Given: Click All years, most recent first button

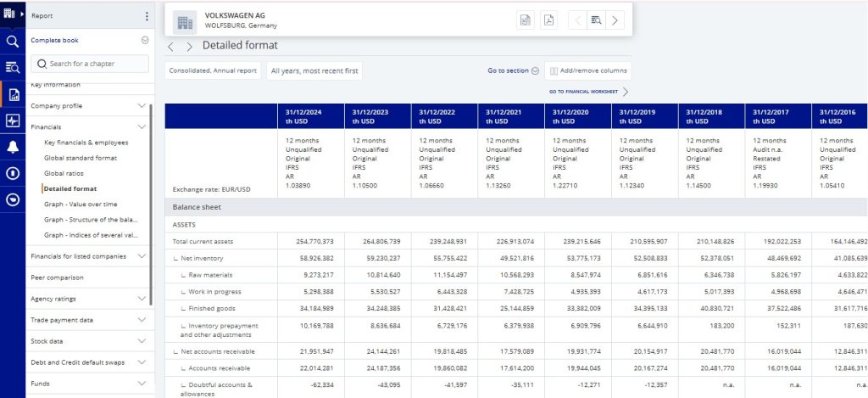Looking at the screenshot, I should pos(314,71).
